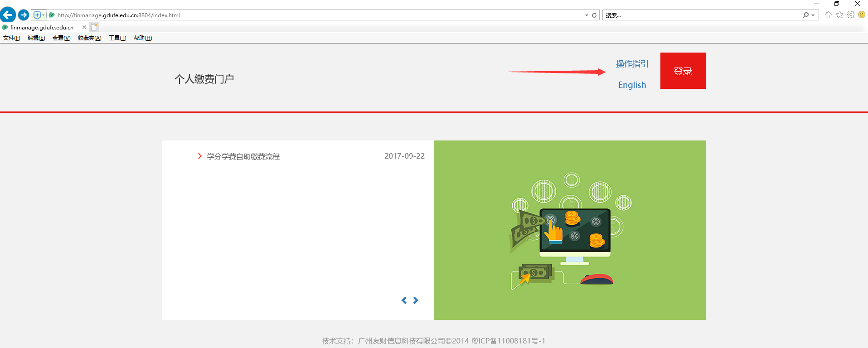Click the magnifier search icon
The image size is (868, 348).
coord(805,15)
